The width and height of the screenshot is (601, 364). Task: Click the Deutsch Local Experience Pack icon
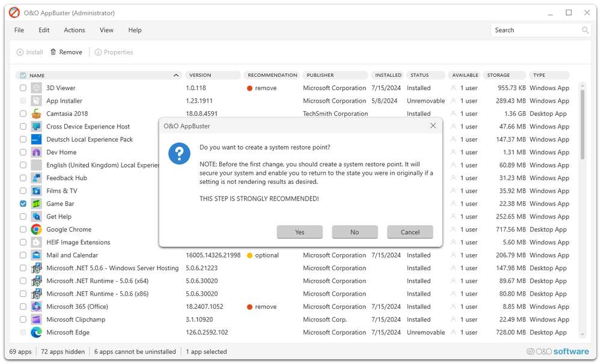point(36,139)
